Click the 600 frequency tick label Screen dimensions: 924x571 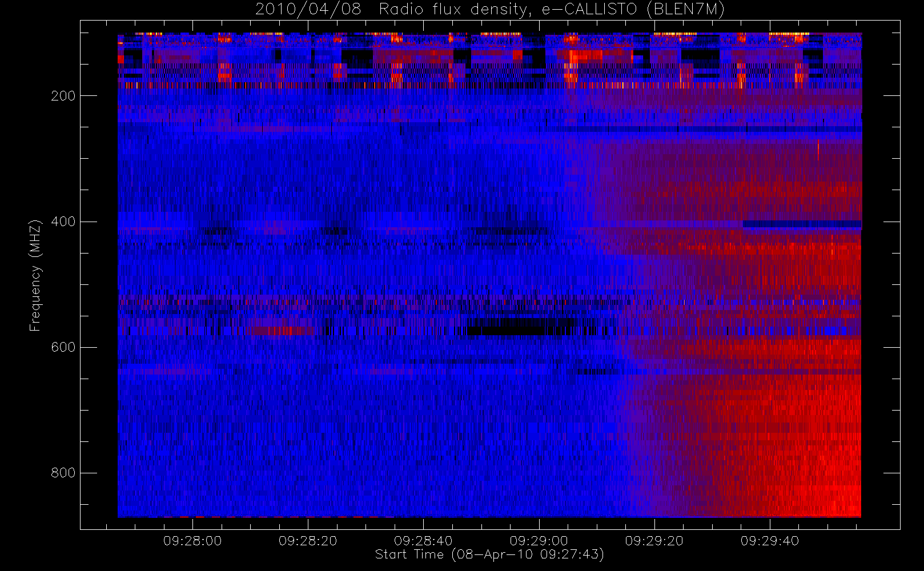click(x=63, y=347)
